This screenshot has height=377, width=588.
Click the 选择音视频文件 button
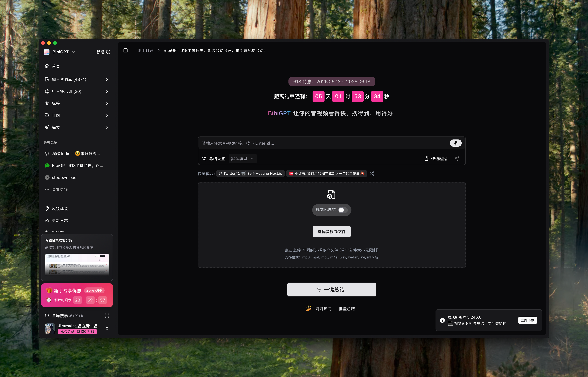click(332, 232)
